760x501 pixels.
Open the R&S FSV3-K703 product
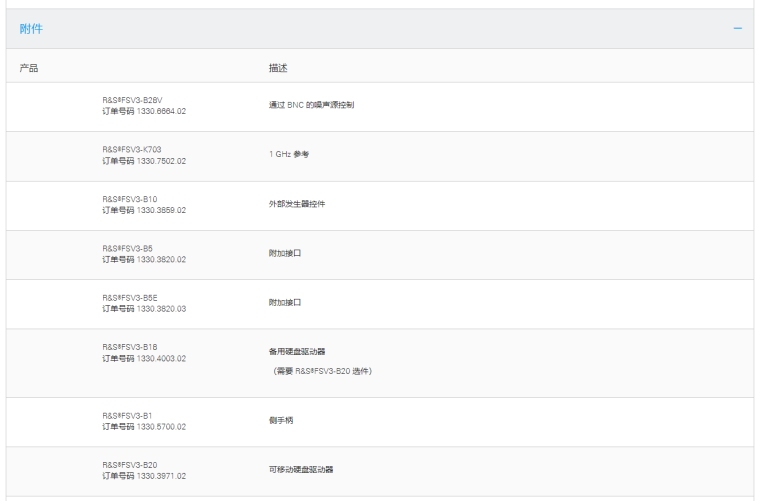[132, 149]
